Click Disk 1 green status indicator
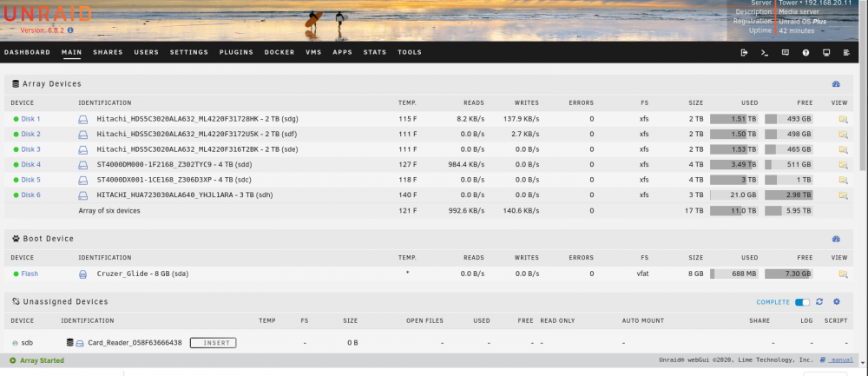The width and height of the screenshot is (868, 376). 16,119
